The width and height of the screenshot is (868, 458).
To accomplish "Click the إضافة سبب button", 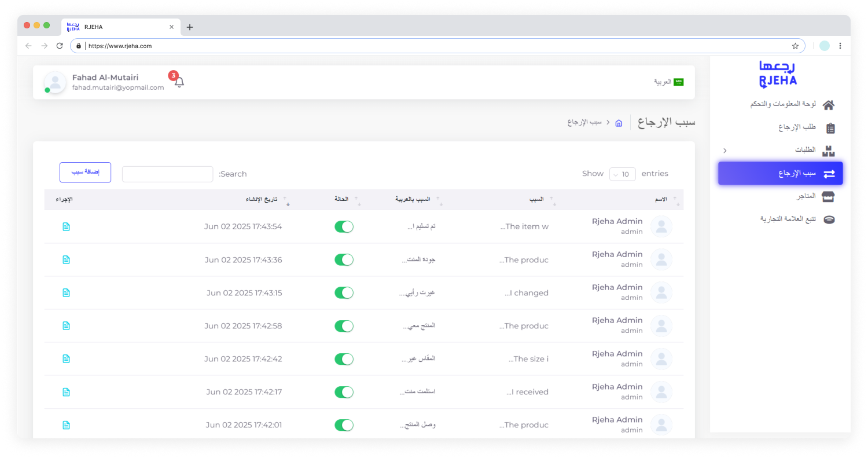I will coord(85,173).
